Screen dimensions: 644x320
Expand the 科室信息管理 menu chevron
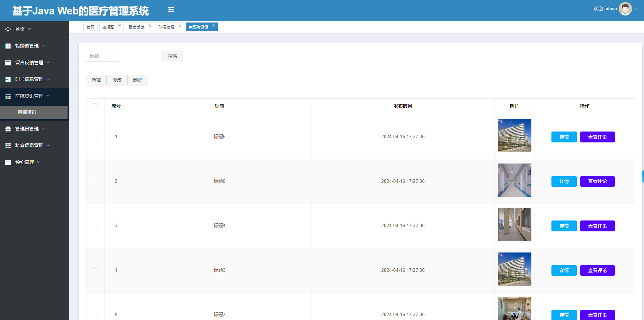(x=48, y=145)
